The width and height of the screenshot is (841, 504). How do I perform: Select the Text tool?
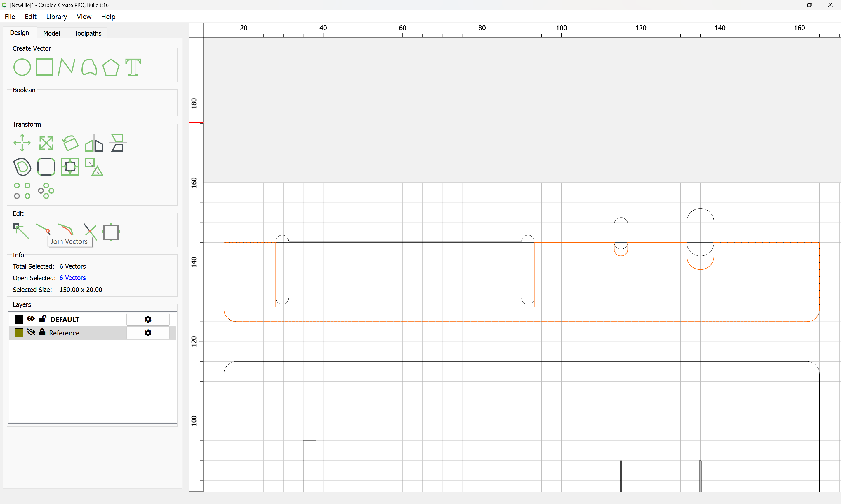click(133, 67)
